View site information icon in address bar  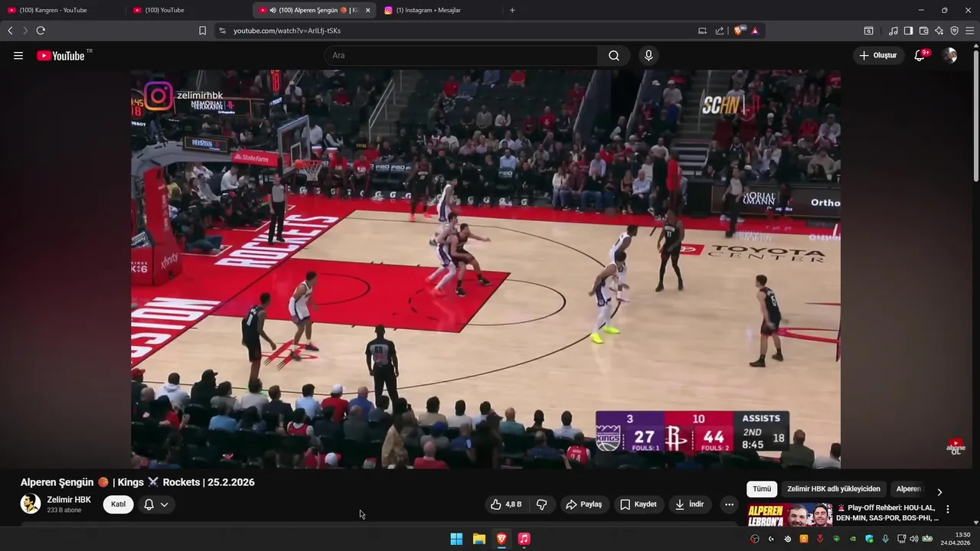[x=222, y=31]
